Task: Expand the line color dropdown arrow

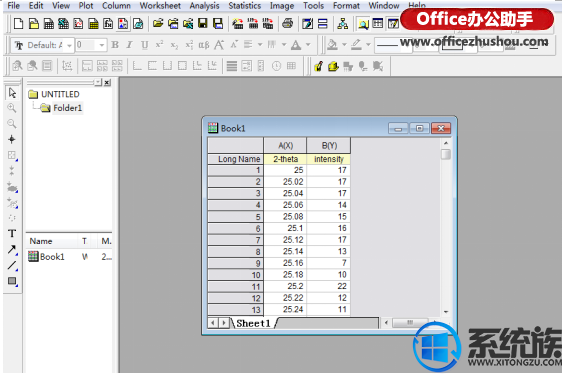Action: click(368, 45)
